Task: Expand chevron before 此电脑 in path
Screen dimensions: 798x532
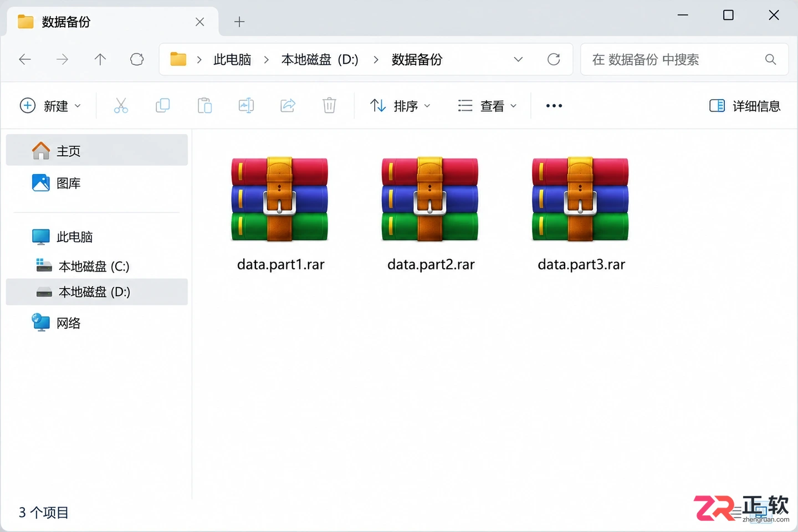Action: coord(199,59)
